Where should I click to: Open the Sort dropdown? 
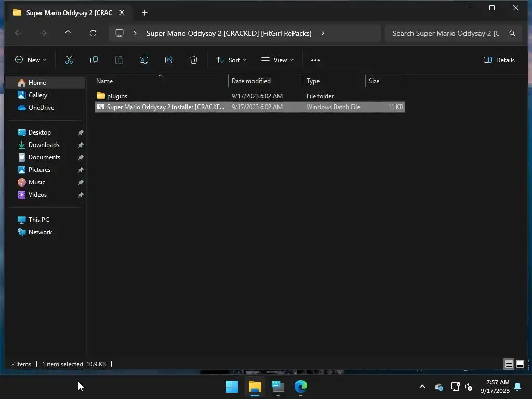click(x=231, y=60)
